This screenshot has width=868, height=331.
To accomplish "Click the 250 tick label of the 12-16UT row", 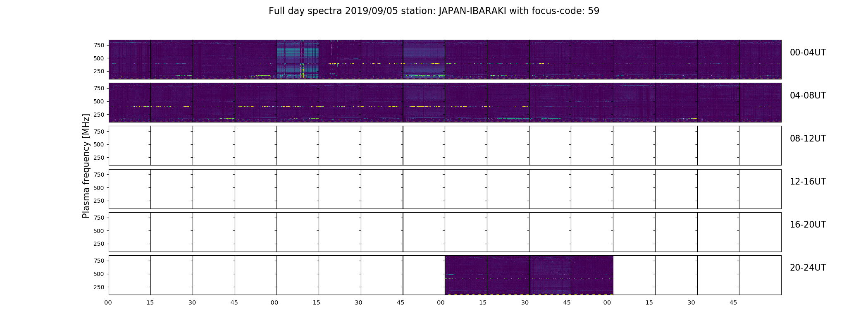I will pyautogui.click(x=99, y=201).
